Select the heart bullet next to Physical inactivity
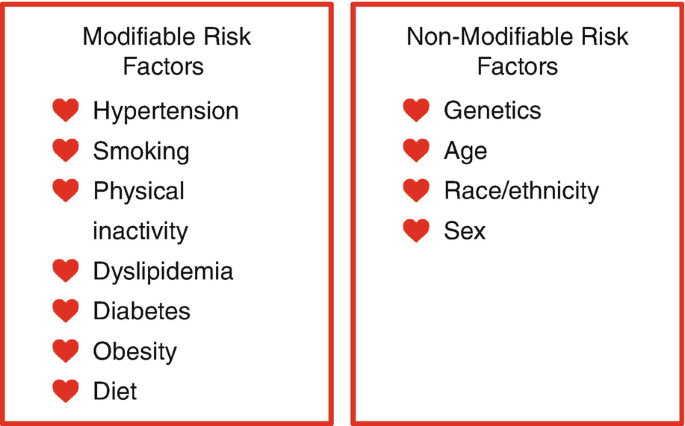The height and width of the screenshot is (426, 685). point(66,190)
